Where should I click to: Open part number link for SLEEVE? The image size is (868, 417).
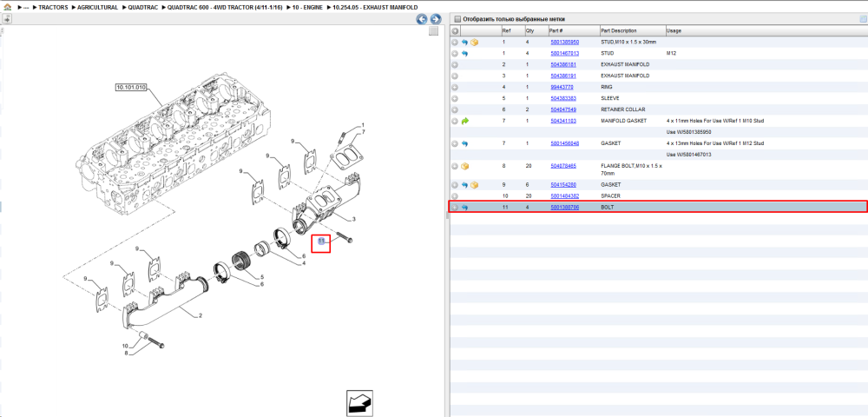point(563,98)
